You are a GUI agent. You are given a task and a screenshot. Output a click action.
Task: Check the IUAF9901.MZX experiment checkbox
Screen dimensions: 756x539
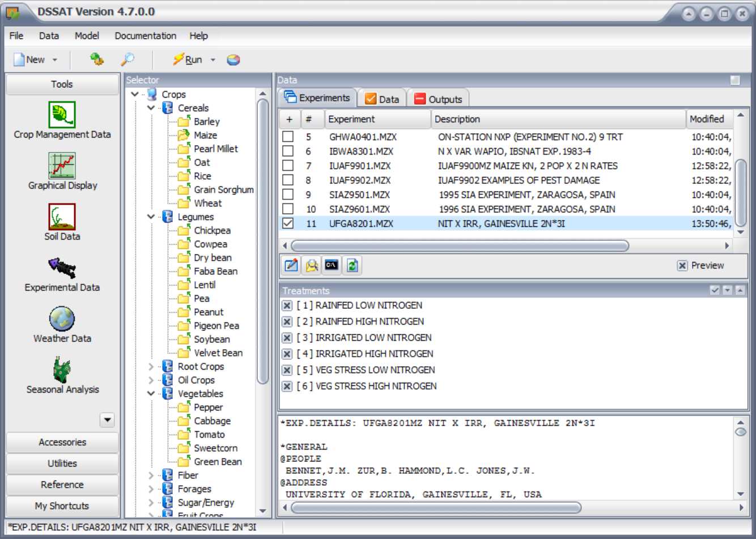pos(288,165)
